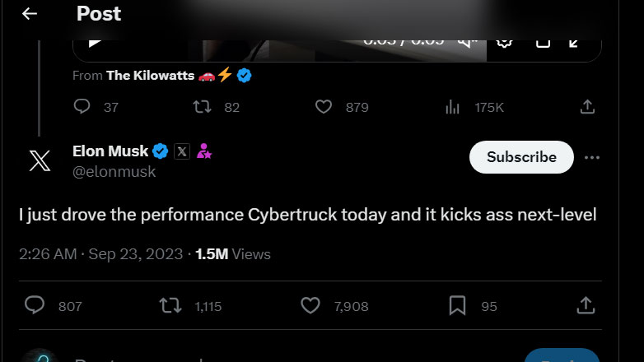Go back using the arrow beside Post
Screen dimensions: 644x362
pos(30,14)
